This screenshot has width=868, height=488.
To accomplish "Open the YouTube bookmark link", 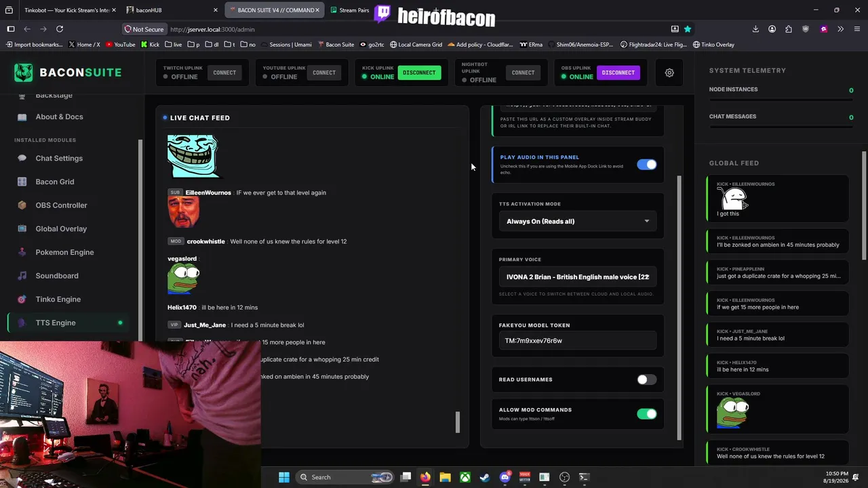I will pyautogui.click(x=120, y=45).
